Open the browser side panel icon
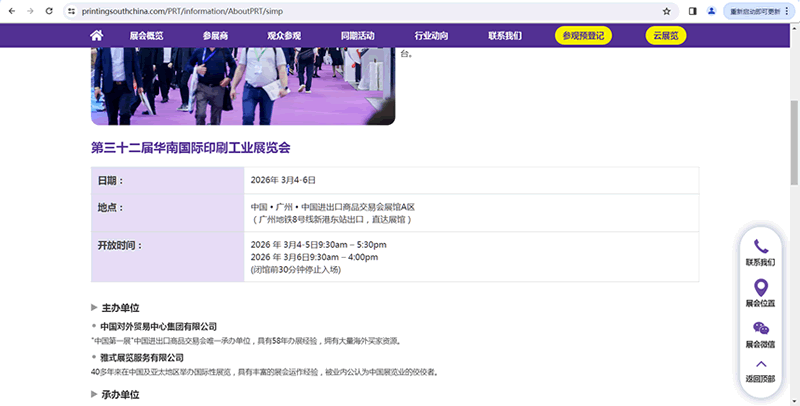The height and width of the screenshot is (406, 800). pyautogui.click(x=692, y=11)
